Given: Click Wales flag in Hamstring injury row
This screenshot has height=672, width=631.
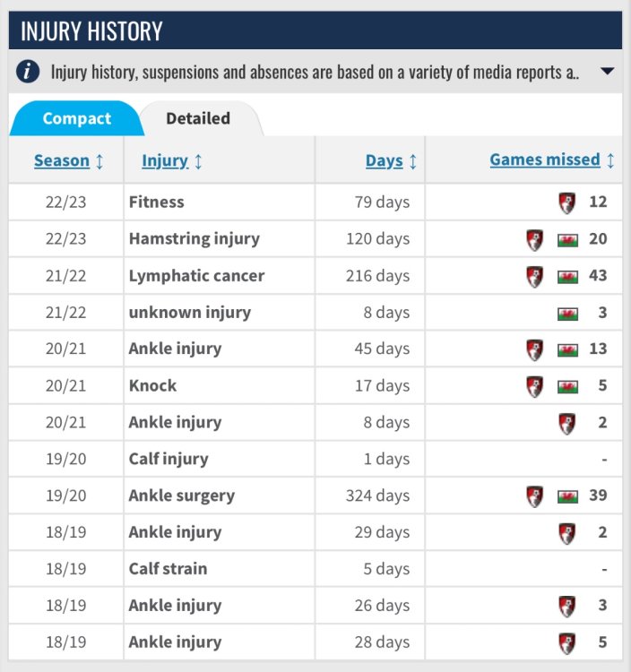Looking at the screenshot, I should click(567, 239).
